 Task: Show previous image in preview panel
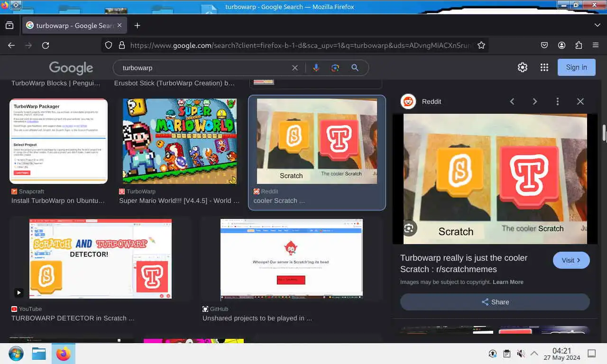pyautogui.click(x=512, y=101)
